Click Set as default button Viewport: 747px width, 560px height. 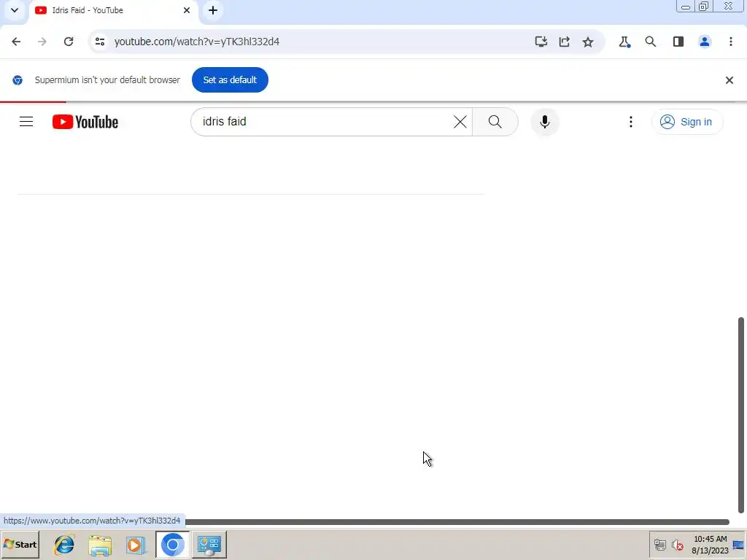pyautogui.click(x=230, y=79)
